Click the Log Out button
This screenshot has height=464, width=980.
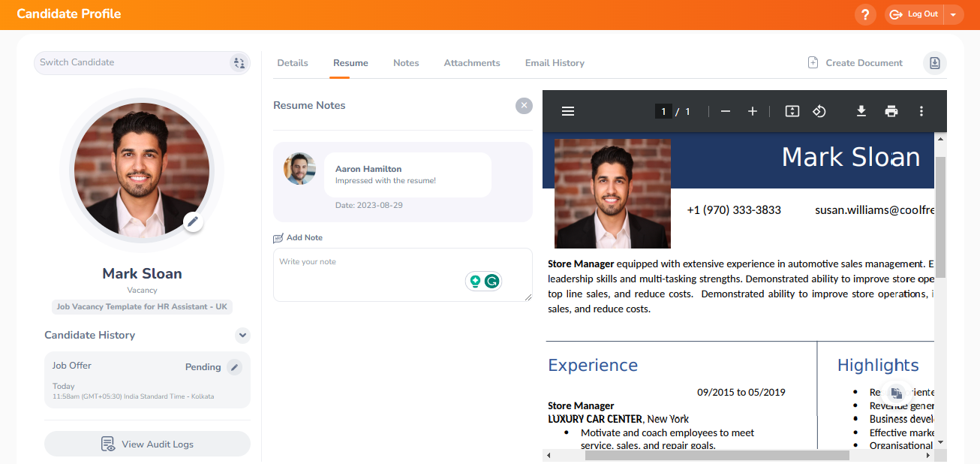coord(914,14)
